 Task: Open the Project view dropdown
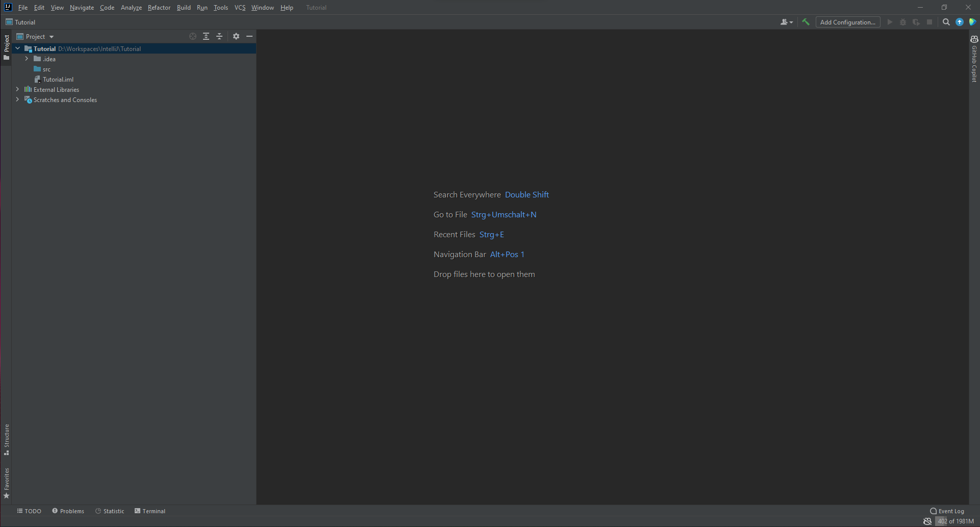(x=35, y=37)
